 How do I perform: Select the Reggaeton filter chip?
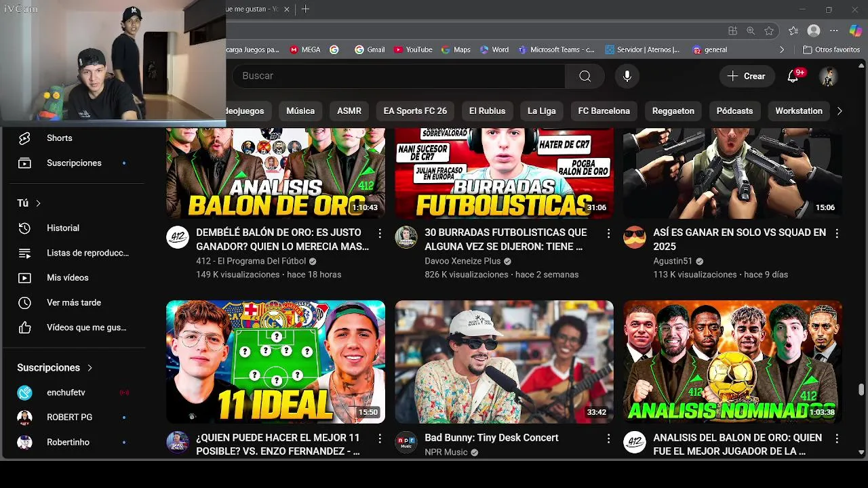673,111
